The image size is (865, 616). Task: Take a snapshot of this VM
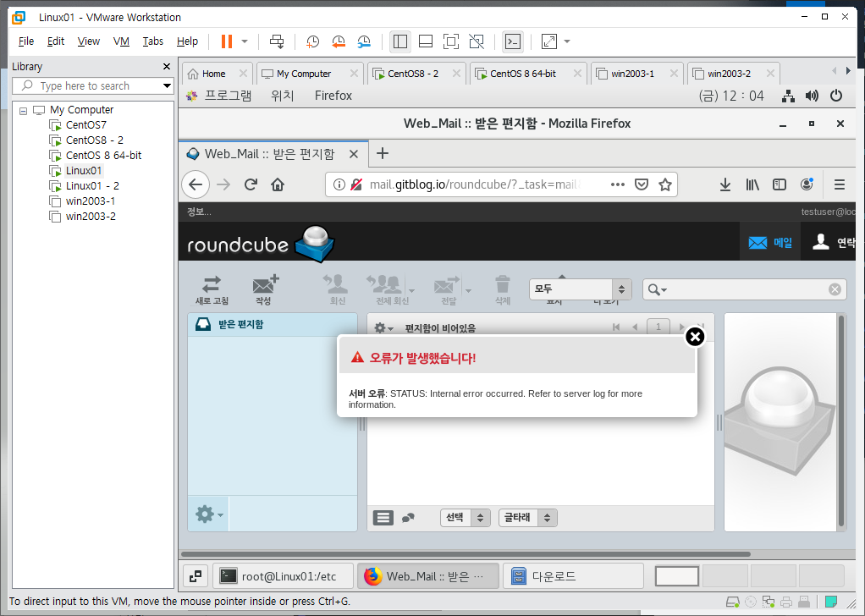click(312, 41)
